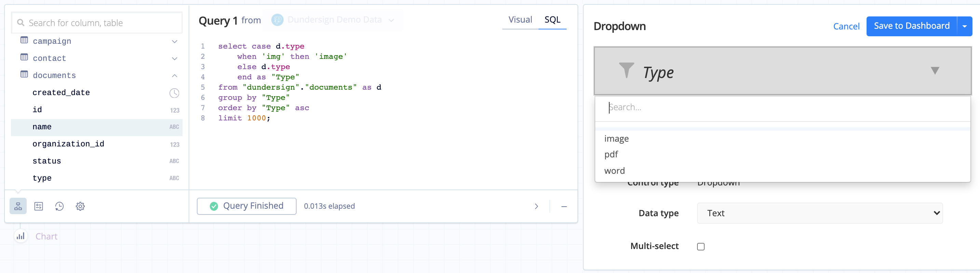Open the schema browser icon
Viewport: 980px width, 273px height.
click(x=18, y=206)
